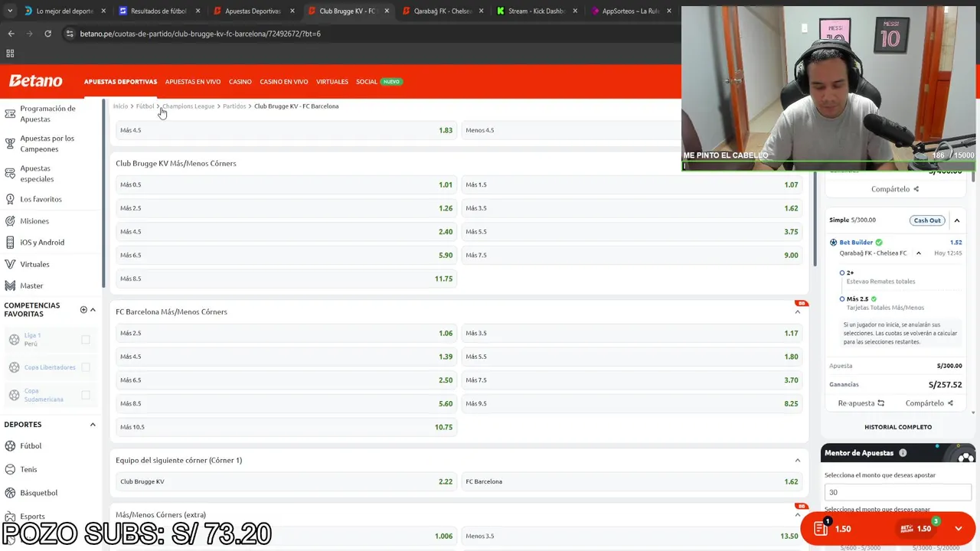
Task: Collapse the Qarabağ FK - Chelsea FC selections
Action: click(x=919, y=253)
